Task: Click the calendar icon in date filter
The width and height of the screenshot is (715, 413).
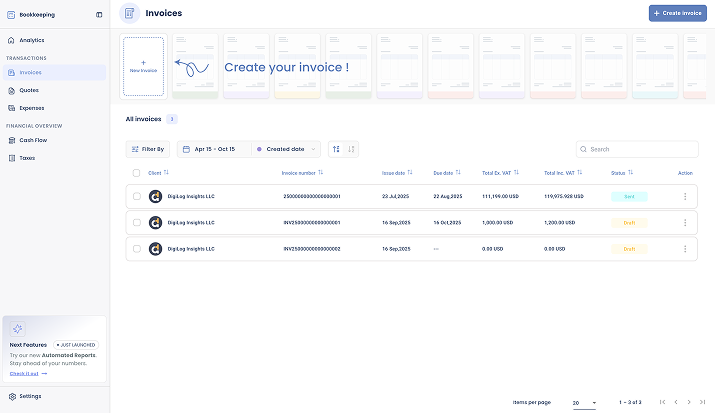Action: tap(186, 149)
